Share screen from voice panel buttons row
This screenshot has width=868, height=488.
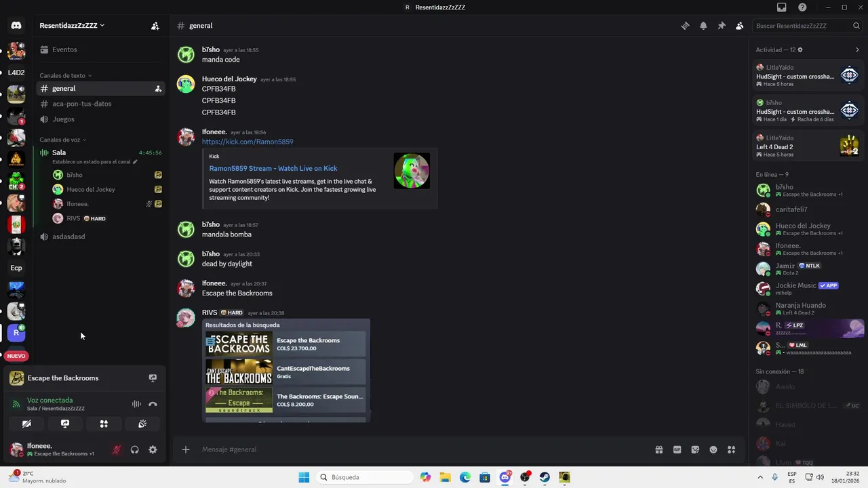click(65, 424)
